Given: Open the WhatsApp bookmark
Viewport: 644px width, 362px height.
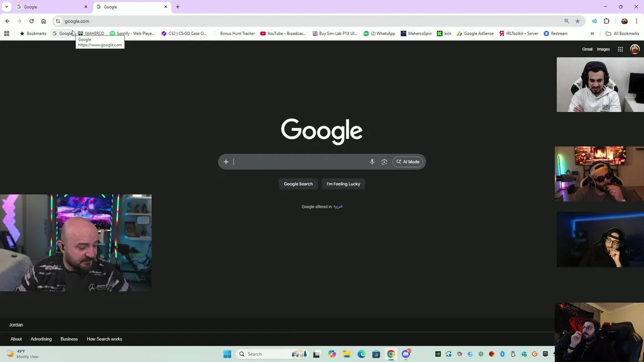Looking at the screenshot, I should 379,34.
